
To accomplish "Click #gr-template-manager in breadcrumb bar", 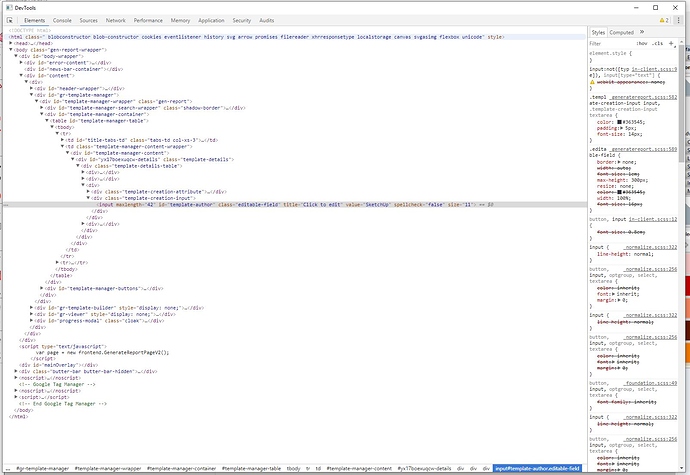I will click(x=42, y=468).
